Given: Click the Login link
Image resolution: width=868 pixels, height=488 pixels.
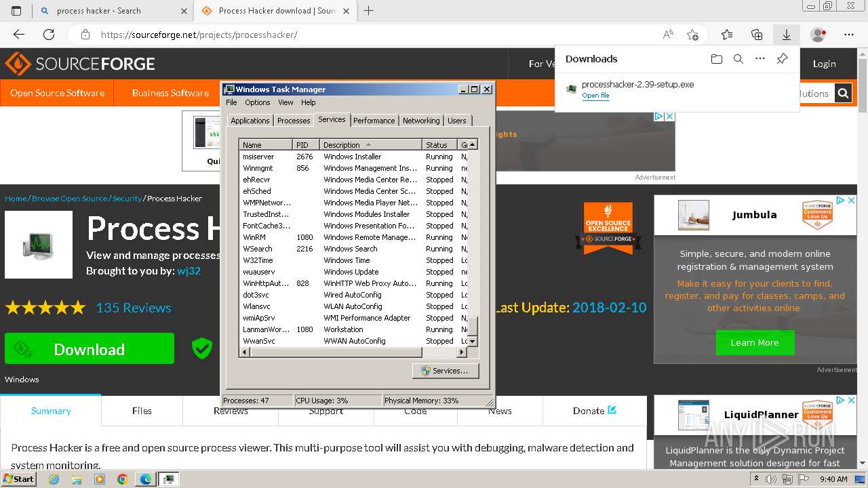Looking at the screenshot, I should (824, 64).
